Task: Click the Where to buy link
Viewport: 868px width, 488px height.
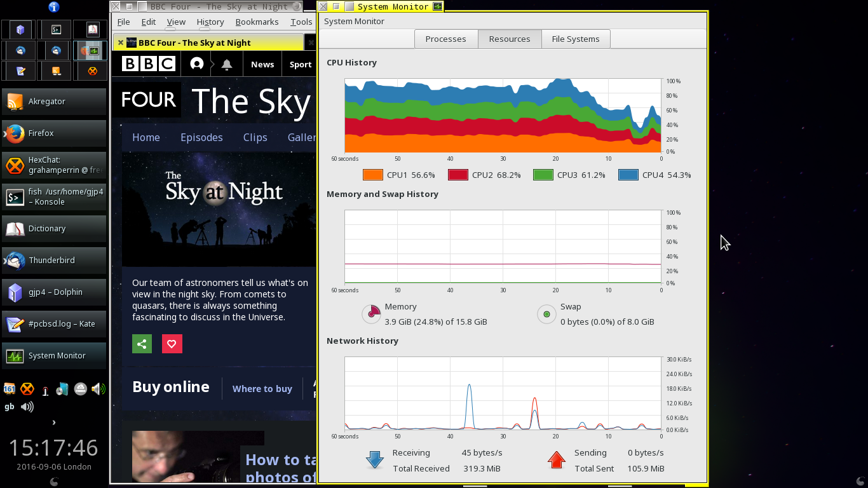Action: (262, 389)
